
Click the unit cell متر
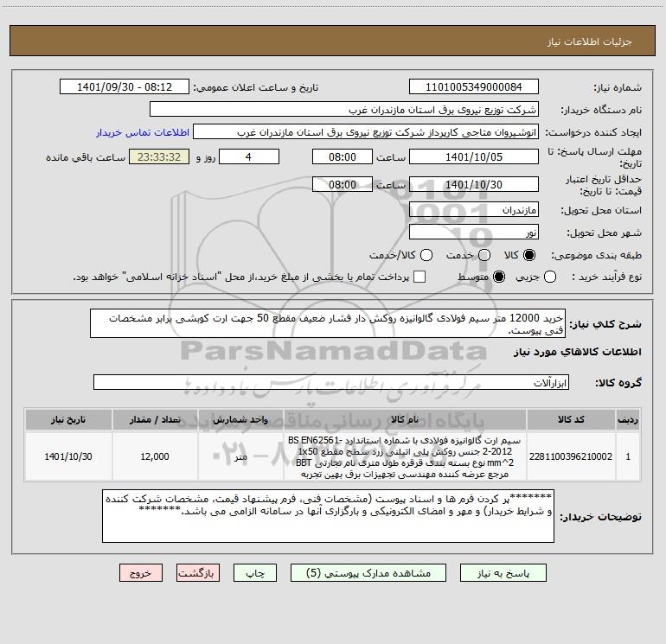click(240, 456)
